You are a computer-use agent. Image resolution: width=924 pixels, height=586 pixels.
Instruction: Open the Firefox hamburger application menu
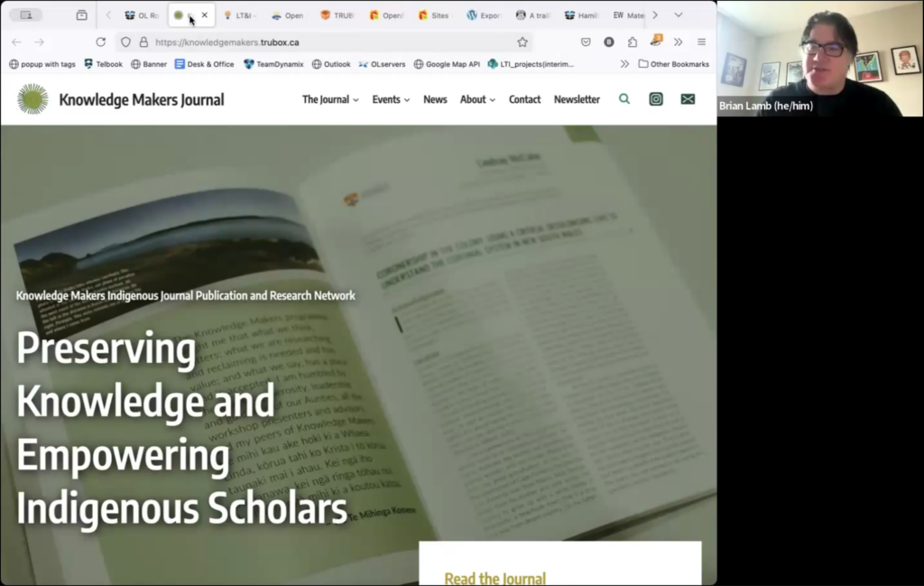point(701,42)
